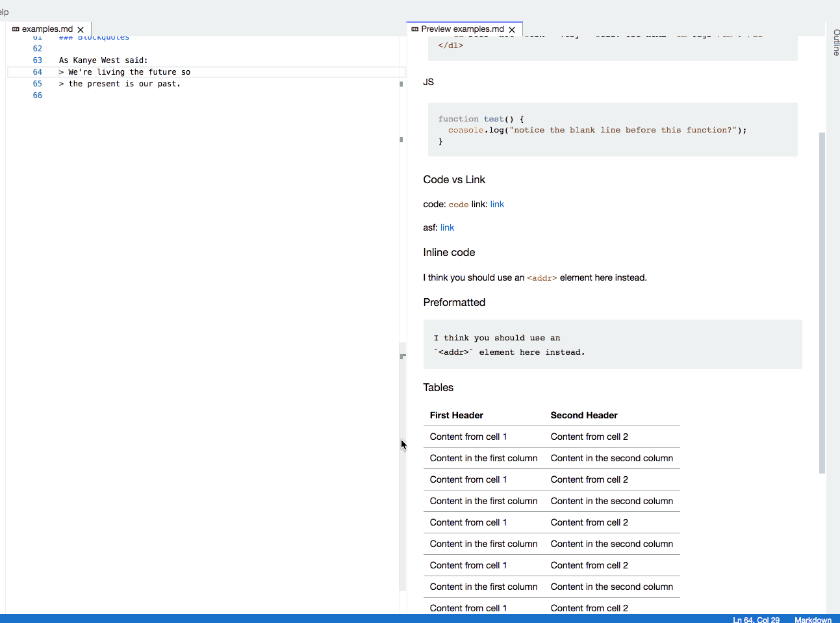This screenshot has width=840, height=623.
Task: Close the examples.md tab
Action: [81, 29]
